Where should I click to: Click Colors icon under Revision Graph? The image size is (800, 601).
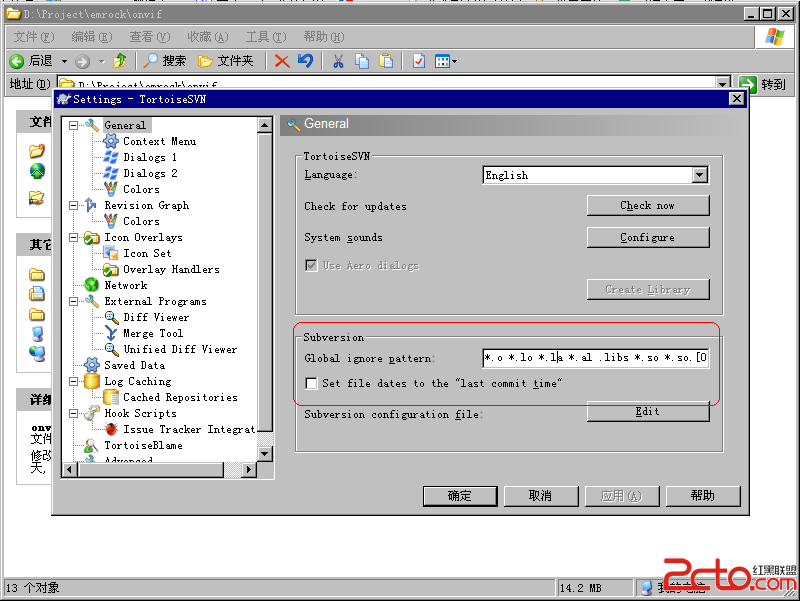111,221
